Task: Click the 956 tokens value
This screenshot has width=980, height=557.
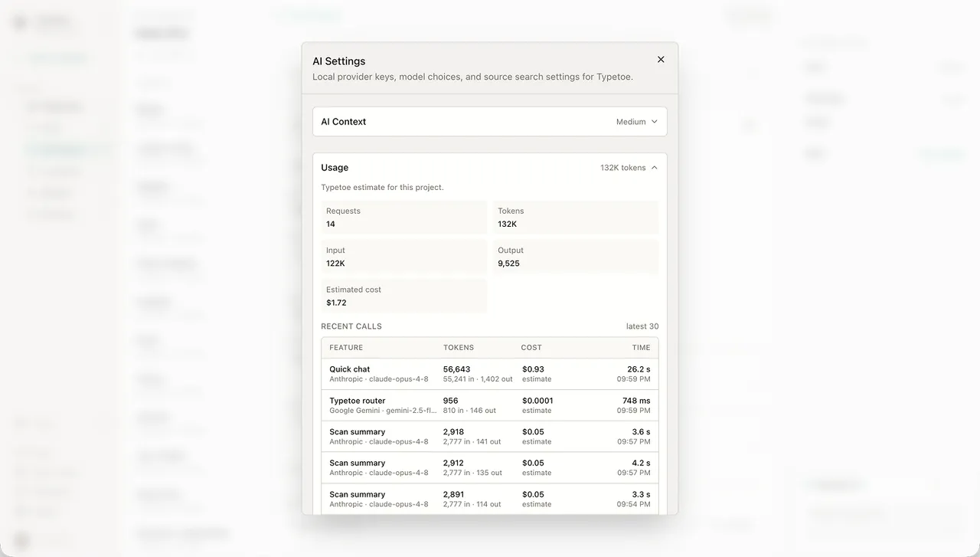Action: (x=451, y=401)
